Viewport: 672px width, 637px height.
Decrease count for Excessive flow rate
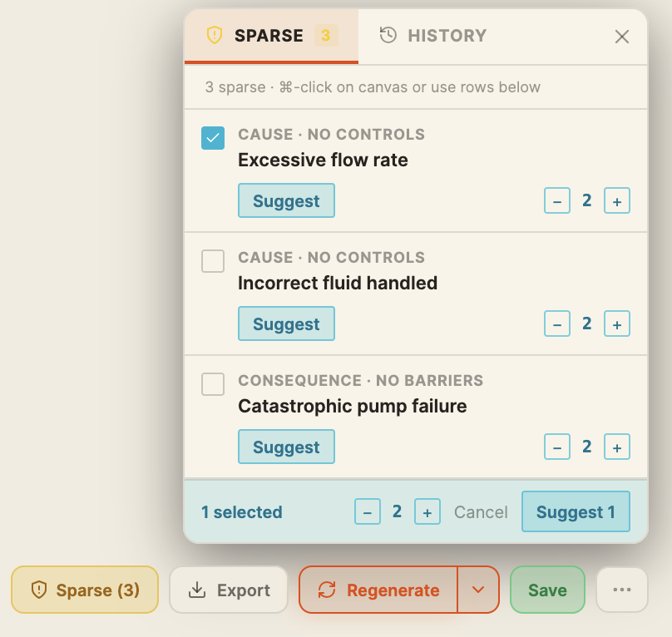click(557, 200)
